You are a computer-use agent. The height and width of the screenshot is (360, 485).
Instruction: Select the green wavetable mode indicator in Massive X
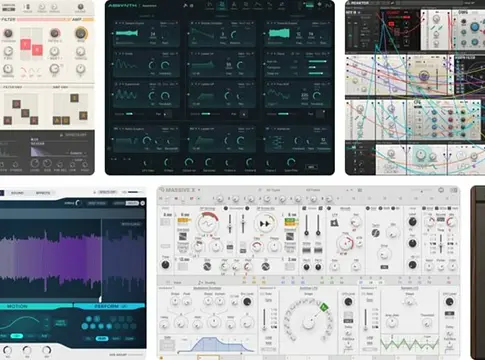click(x=290, y=221)
